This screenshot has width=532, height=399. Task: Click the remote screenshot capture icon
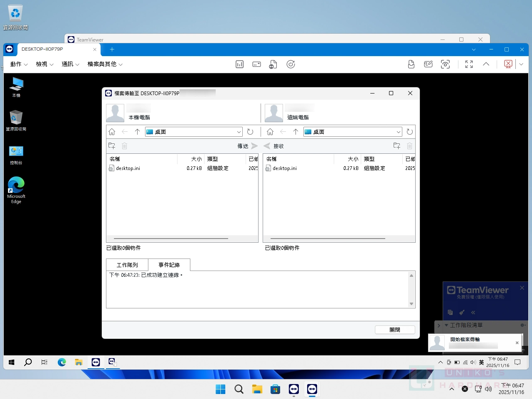point(445,64)
